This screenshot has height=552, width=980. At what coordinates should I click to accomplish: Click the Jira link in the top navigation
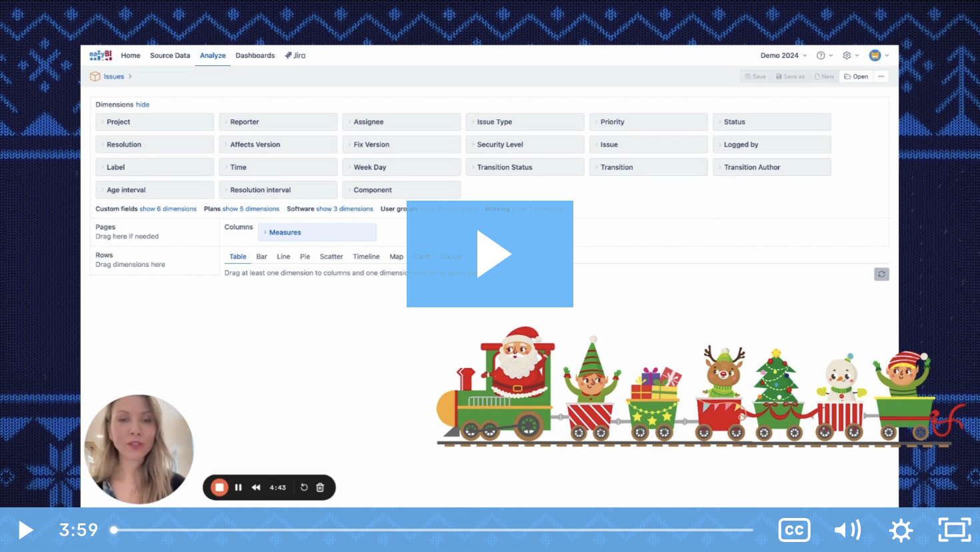pos(295,55)
